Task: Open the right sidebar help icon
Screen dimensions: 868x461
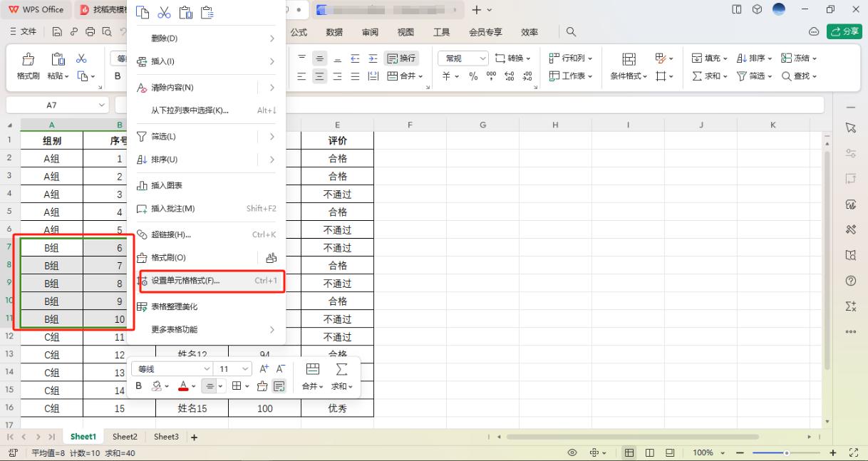Action: click(x=850, y=281)
